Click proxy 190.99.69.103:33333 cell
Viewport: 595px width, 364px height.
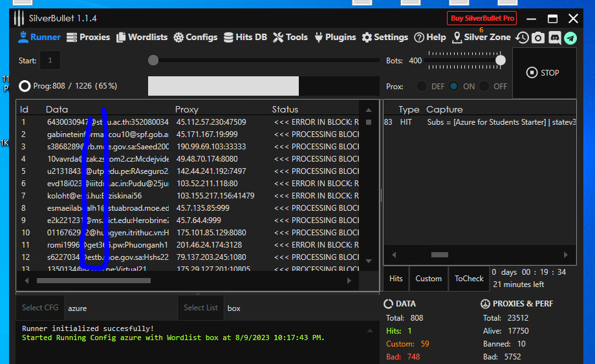click(211, 147)
